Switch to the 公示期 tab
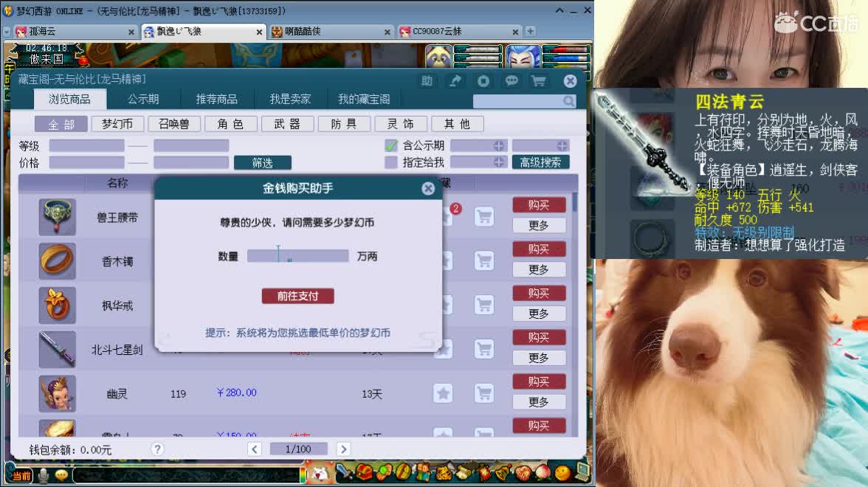 (143, 99)
